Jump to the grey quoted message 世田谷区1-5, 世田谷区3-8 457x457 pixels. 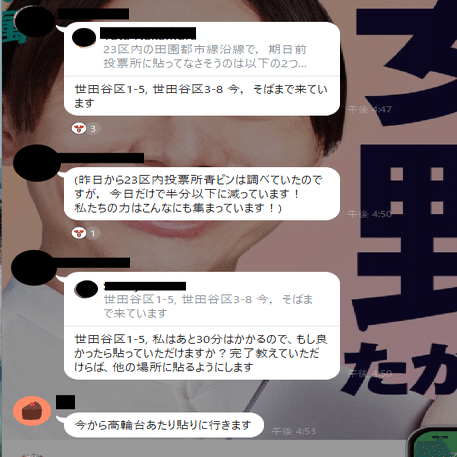(208, 306)
